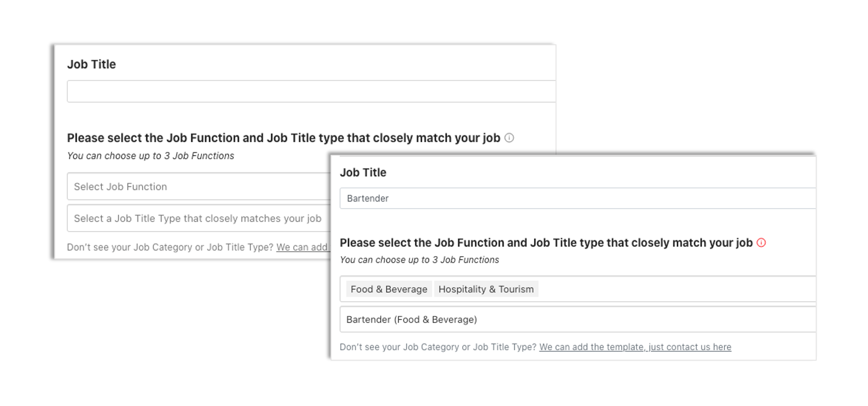Click the gray info icon beside the left heading
This screenshot has height=406, width=868.
(x=510, y=138)
